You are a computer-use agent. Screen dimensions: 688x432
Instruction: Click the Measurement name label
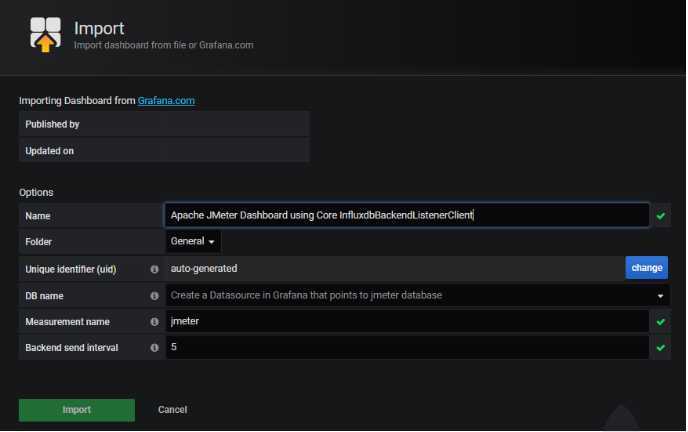tap(68, 322)
